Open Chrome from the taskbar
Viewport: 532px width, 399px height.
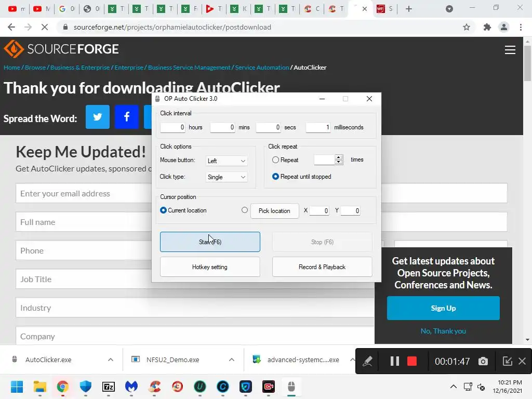pyautogui.click(x=63, y=387)
